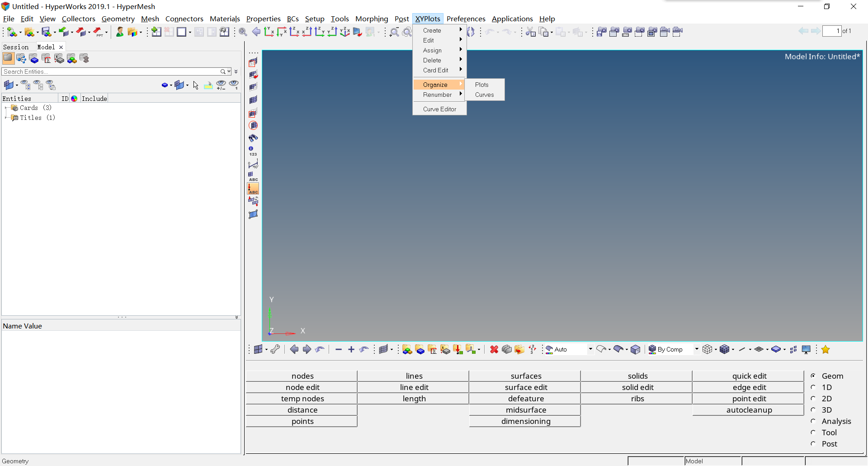Click the zoom in plus icon
The width and height of the screenshot is (868, 466).
point(351,349)
